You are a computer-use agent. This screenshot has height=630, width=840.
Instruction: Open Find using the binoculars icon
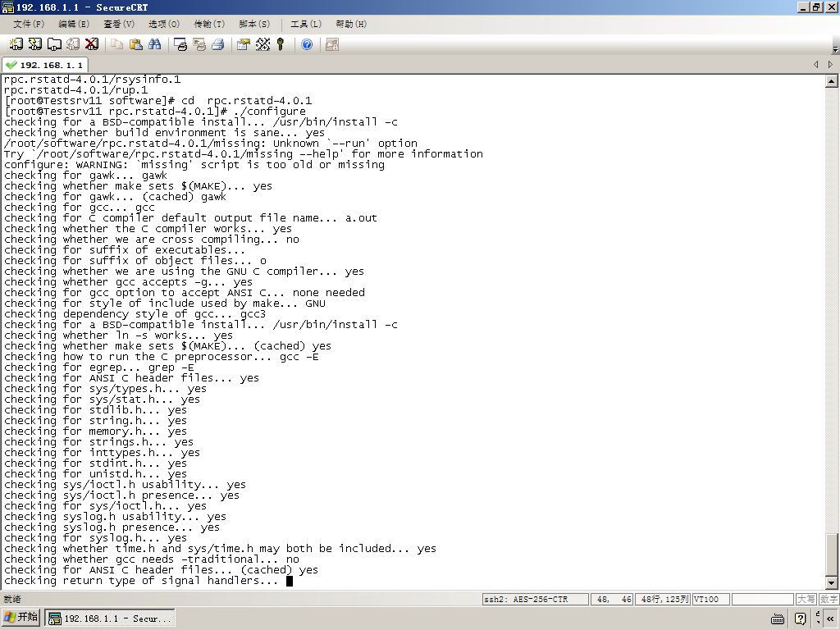point(154,44)
